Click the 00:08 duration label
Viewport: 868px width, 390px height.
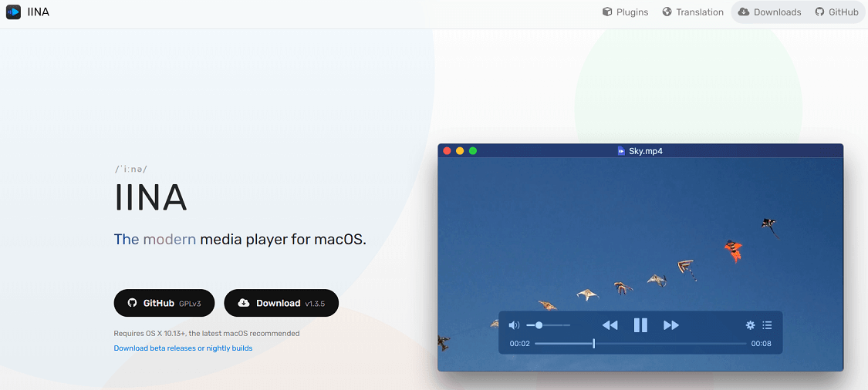point(762,344)
